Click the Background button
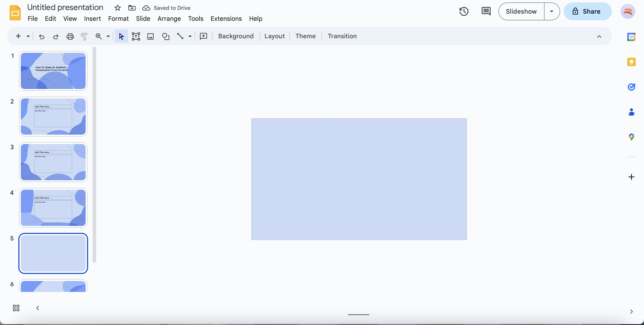 (x=236, y=36)
